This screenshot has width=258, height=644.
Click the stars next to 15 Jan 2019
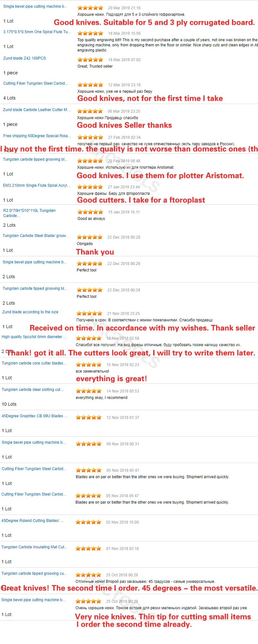(x=90, y=212)
